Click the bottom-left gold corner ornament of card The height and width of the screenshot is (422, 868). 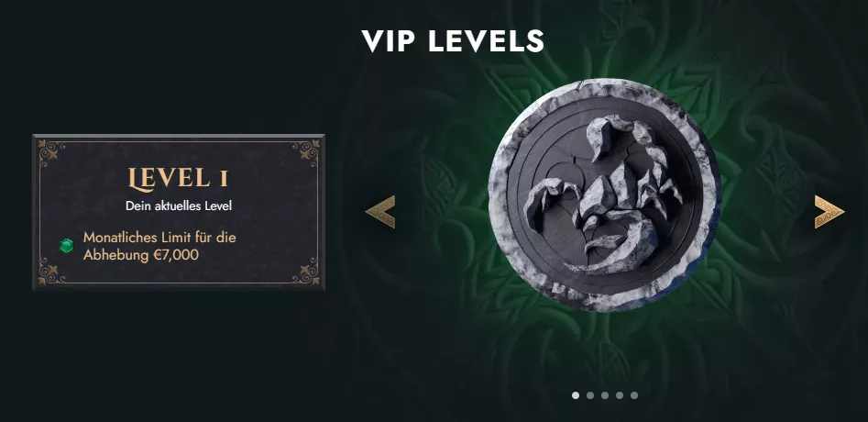click(x=51, y=271)
